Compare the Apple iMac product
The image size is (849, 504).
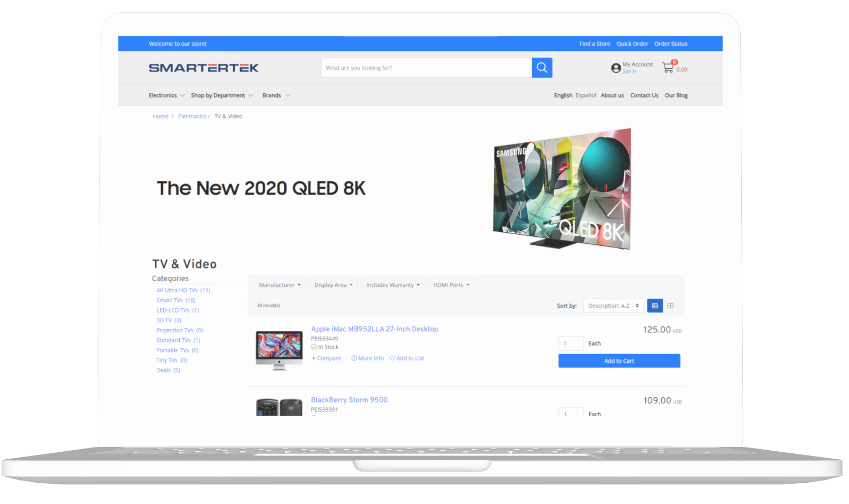coord(326,358)
